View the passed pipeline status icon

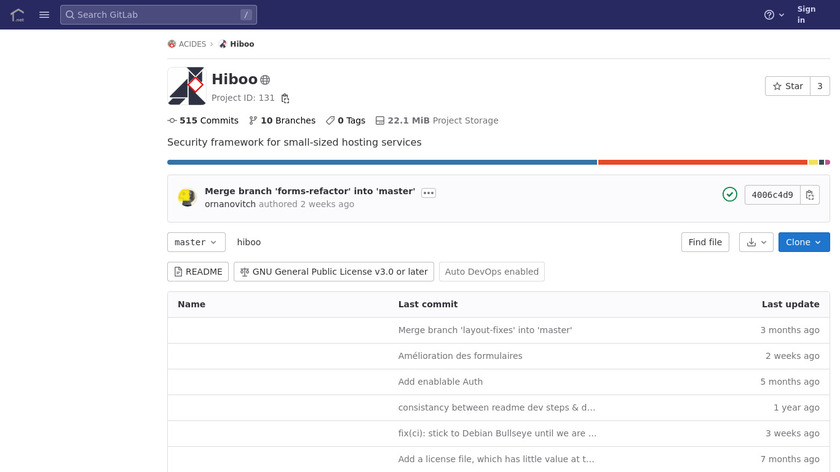[730, 195]
